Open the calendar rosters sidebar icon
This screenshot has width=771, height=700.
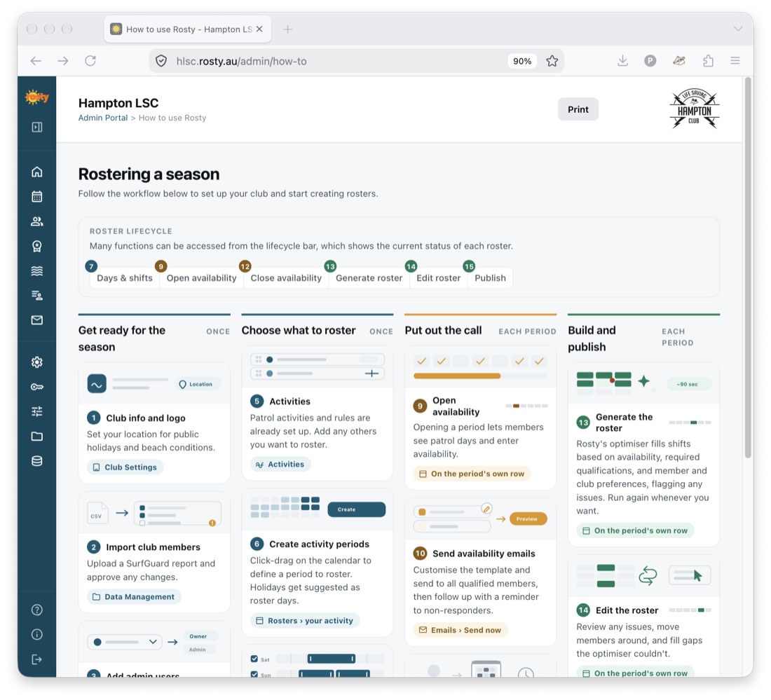point(37,196)
